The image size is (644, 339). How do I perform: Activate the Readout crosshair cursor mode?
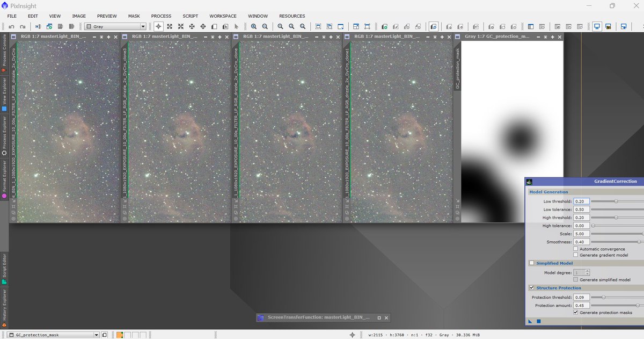click(x=158, y=26)
